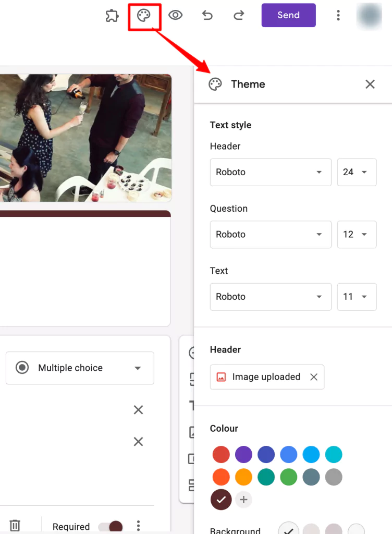Open the three-dot menu beside Send

tap(338, 15)
